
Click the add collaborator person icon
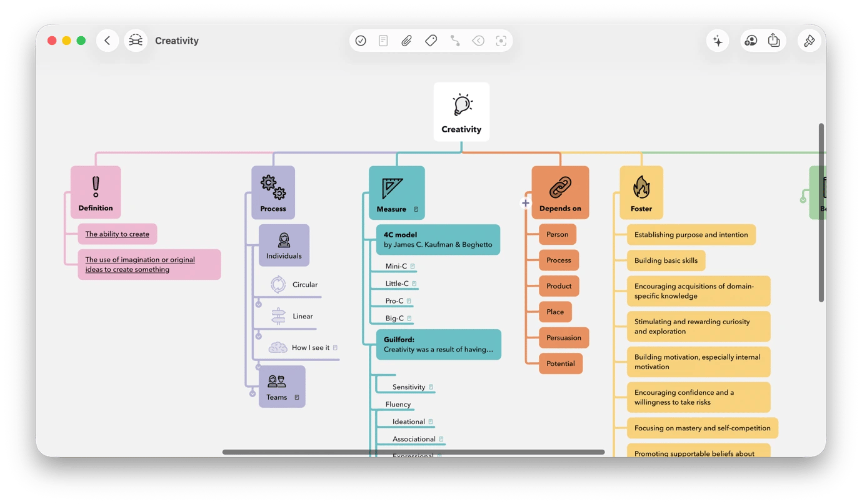pos(751,41)
